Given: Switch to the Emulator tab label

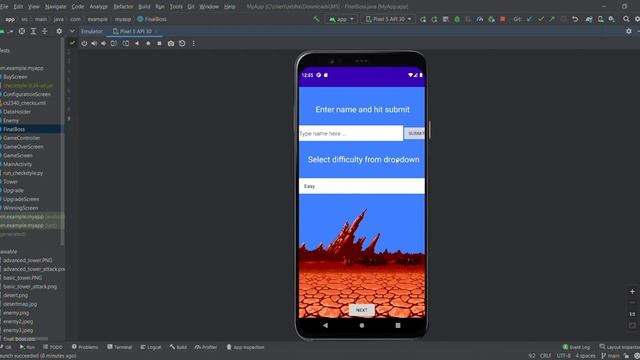Looking at the screenshot, I should [x=92, y=31].
